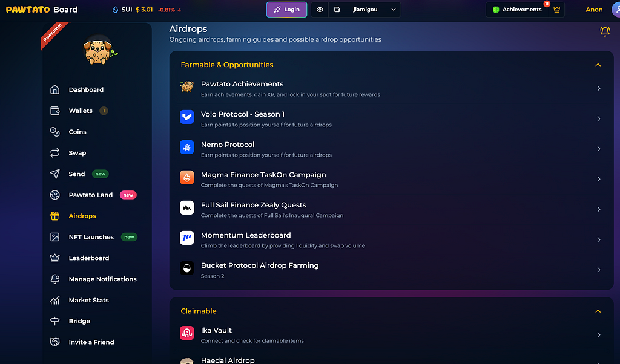The width and height of the screenshot is (620, 364).
Task: Click the Bucket Protocol logo icon
Action: [x=186, y=268]
